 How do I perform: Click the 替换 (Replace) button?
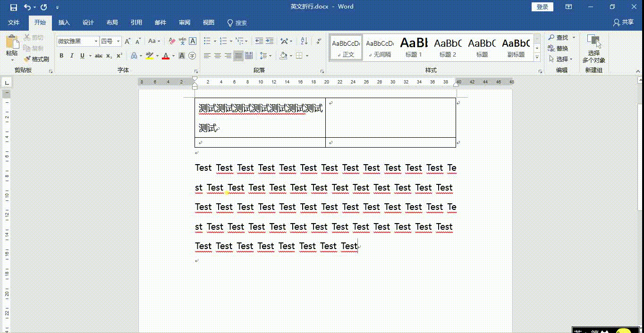click(558, 48)
